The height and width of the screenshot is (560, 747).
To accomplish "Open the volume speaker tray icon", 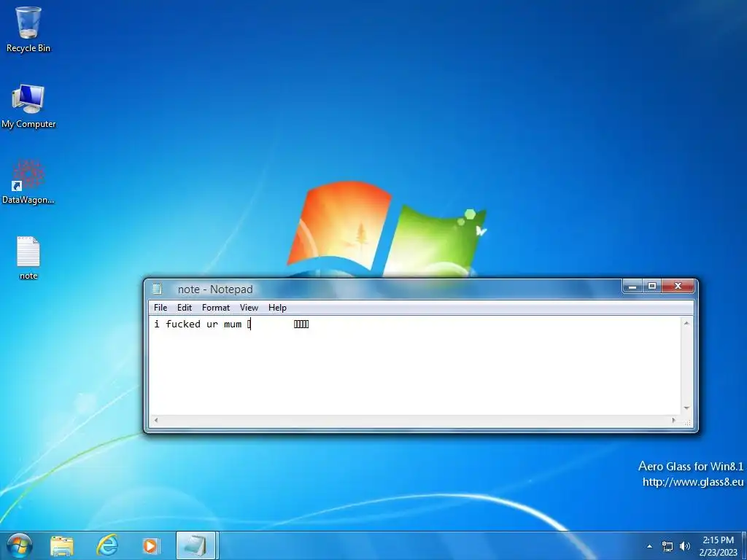I will point(684,546).
